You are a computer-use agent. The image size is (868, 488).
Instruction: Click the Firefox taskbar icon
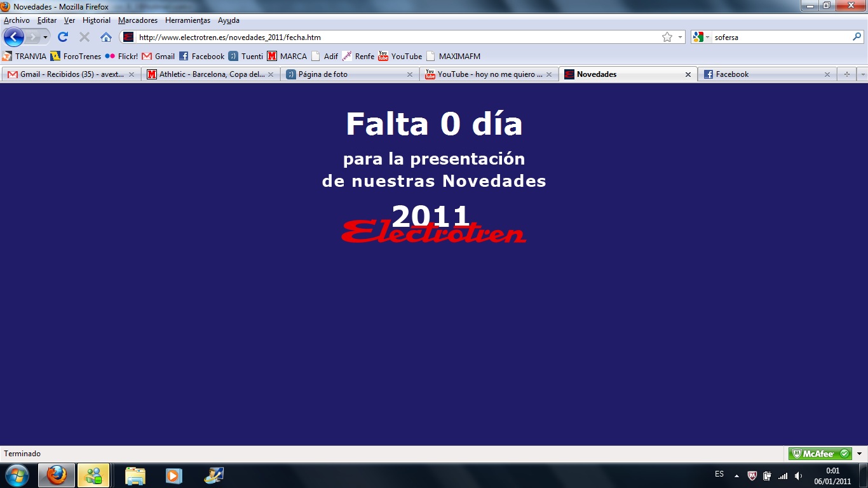pyautogui.click(x=57, y=475)
